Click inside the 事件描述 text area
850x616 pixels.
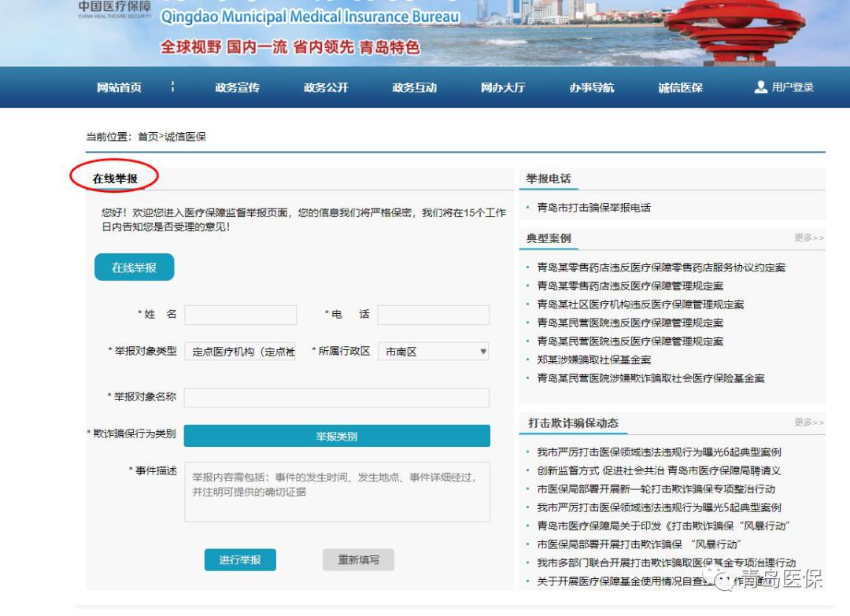coord(337,492)
